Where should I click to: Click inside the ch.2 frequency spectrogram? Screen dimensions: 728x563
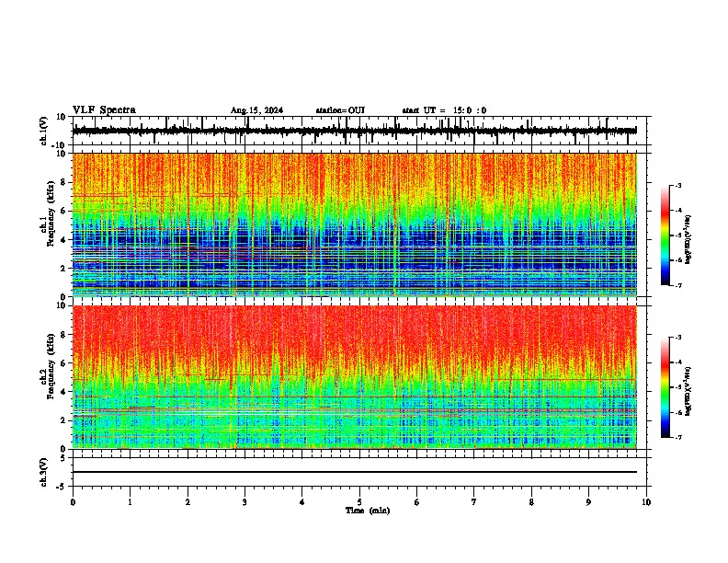point(355,377)
